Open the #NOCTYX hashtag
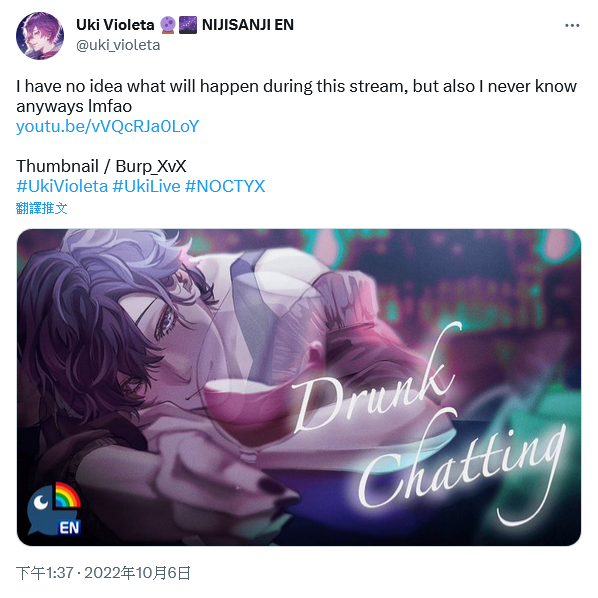The height and width of the screenshot is (598, 598). (x=225, y=186)
